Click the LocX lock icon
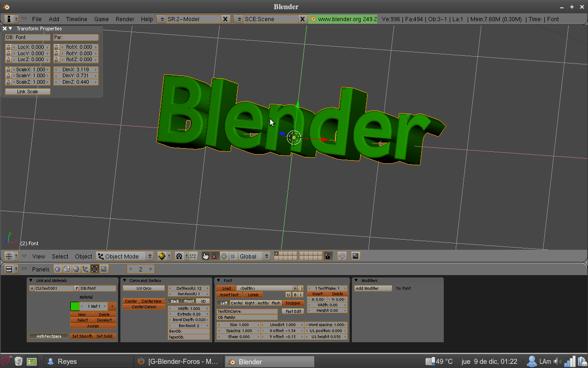This screenshot has height=368, width=588. coord(8,47)
